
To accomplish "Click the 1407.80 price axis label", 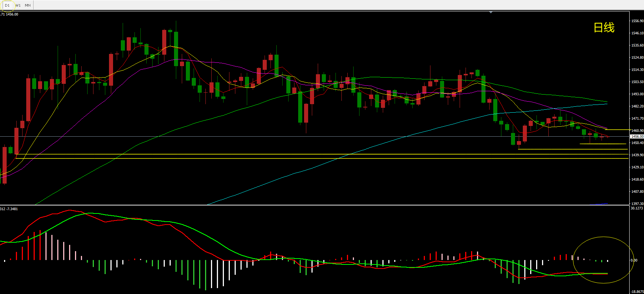I will (x=637, y=192).
